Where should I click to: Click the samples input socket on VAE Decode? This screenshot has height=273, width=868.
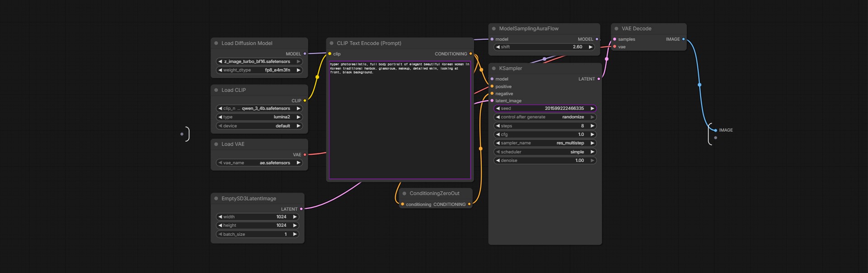coord(614,39)
